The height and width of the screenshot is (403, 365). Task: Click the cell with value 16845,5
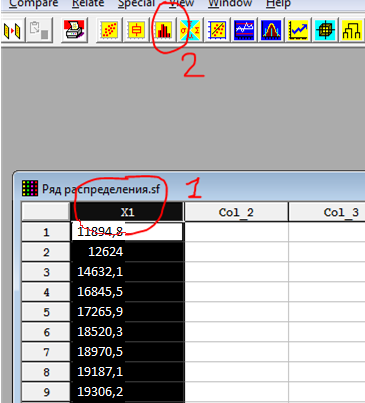point(127,292)
